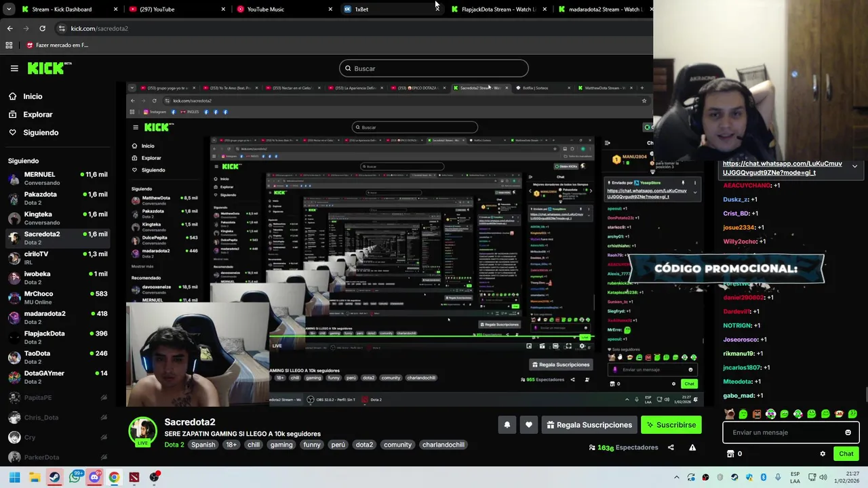Open File Explorer from taskbar
This screenshot has height=488, width=868.
[35, 477]
